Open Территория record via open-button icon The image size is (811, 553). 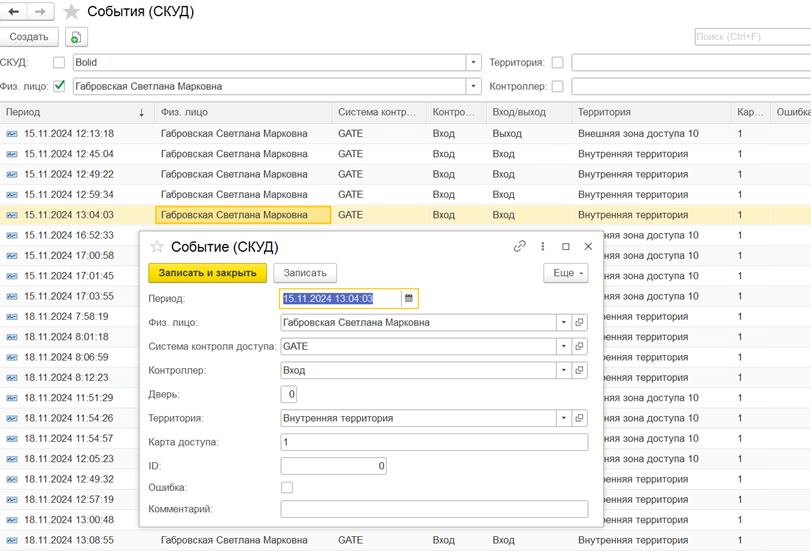tap(580, 418)
